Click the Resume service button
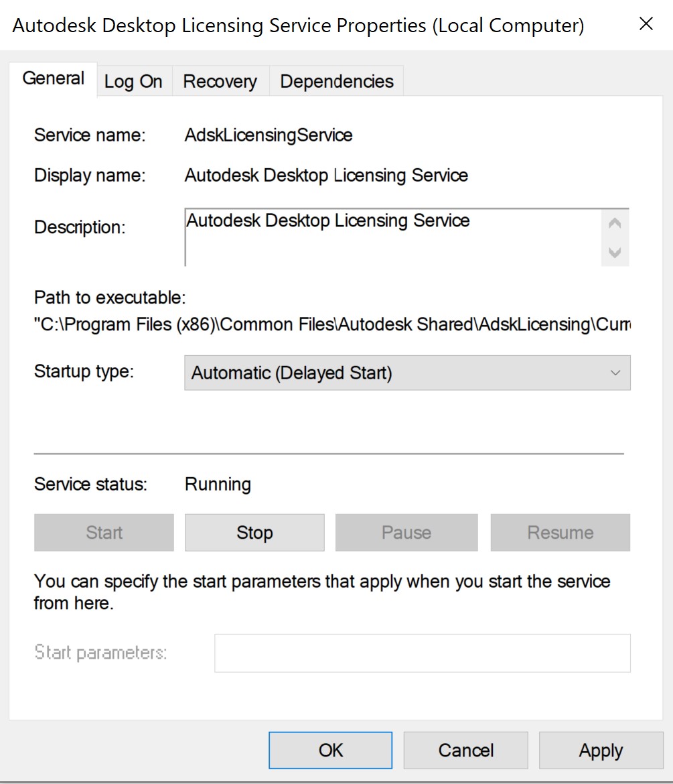Screen dimensions: 673x784 click(560, 533)
